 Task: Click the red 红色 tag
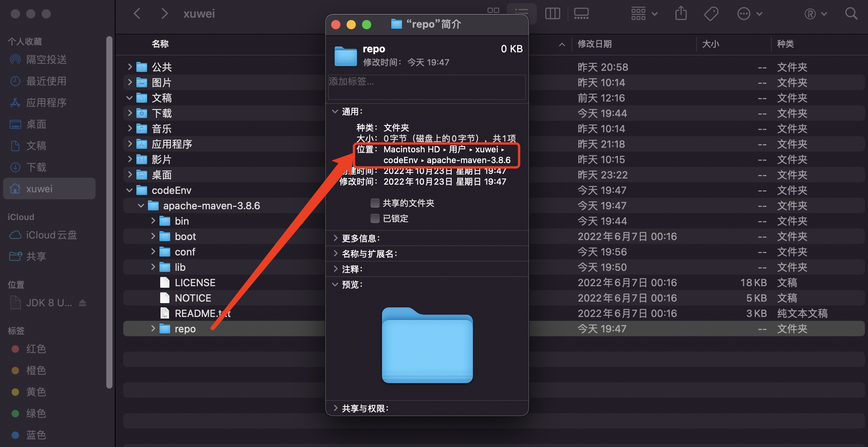[35, 349]
